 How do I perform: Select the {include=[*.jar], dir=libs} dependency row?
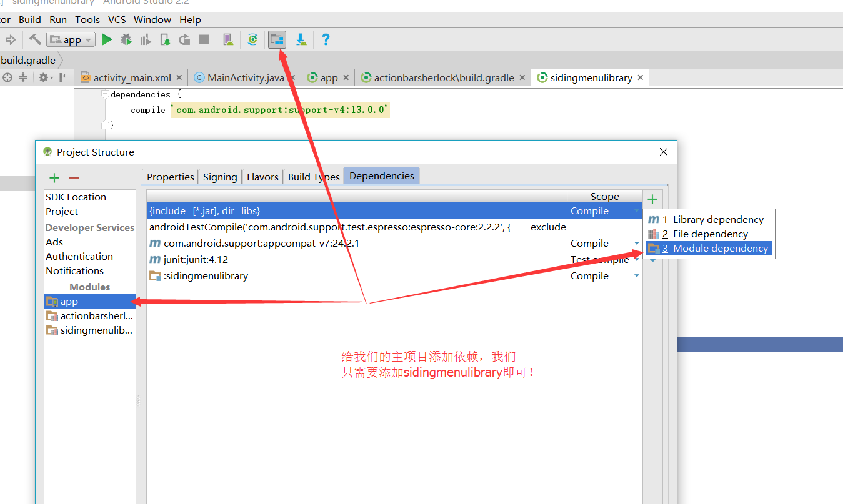pyautogui.click(x=394, y=210)
